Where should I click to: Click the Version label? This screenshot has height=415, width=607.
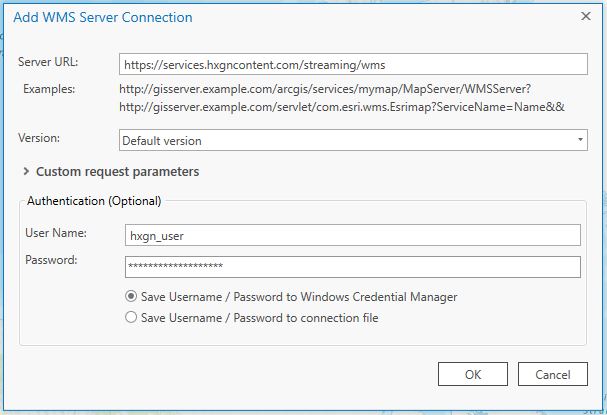coord(39,139)
